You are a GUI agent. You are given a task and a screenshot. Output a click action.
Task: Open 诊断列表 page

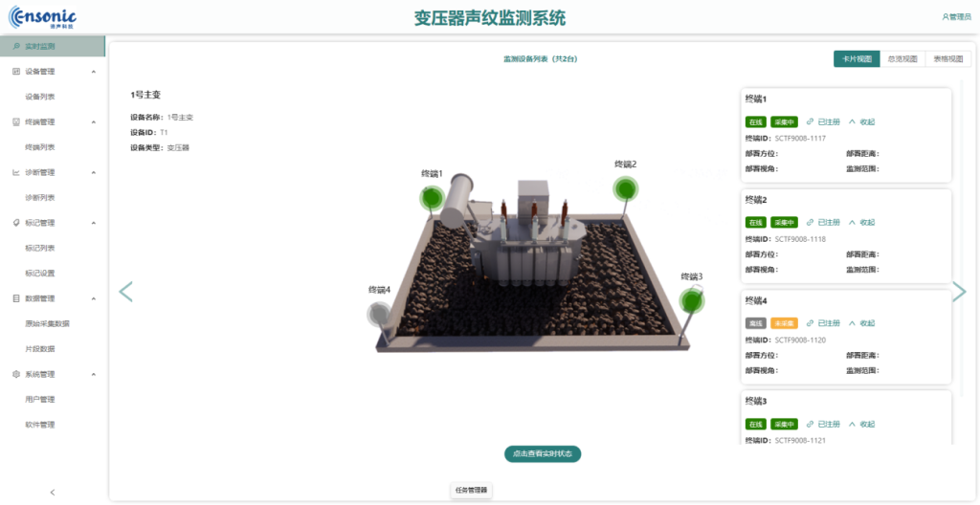coord(40,197)
